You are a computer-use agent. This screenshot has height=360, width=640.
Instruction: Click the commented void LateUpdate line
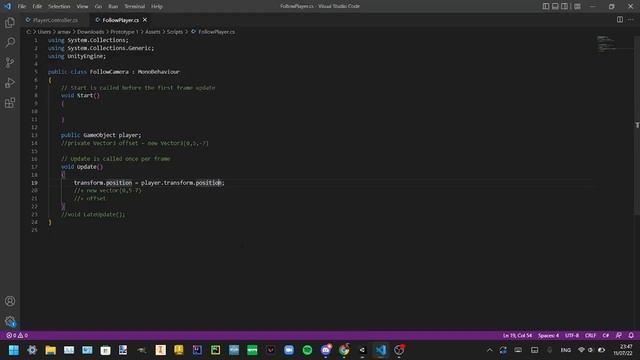(x=93, y=214)
